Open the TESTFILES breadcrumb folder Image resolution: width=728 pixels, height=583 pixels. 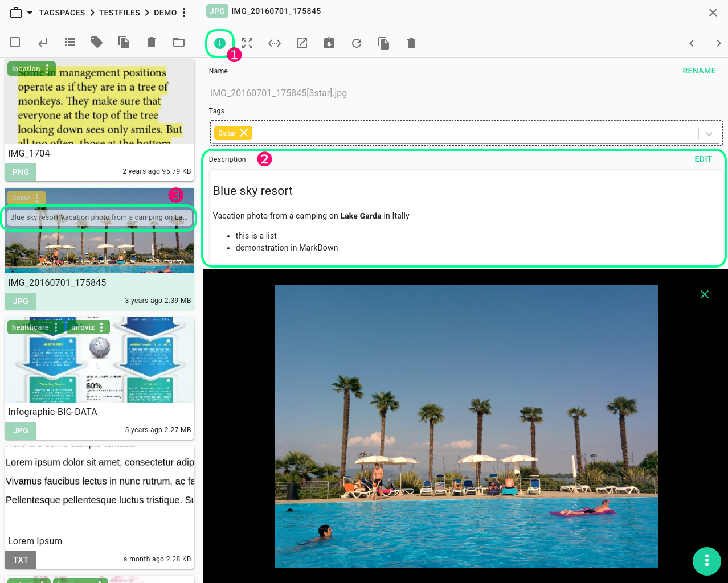click(x=120, y=13)
